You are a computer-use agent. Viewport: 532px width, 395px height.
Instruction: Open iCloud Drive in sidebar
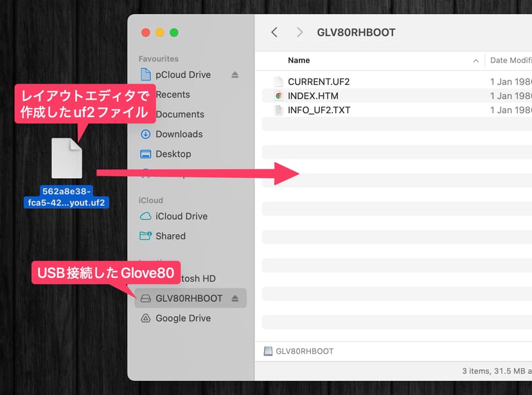tap(181, 216)
